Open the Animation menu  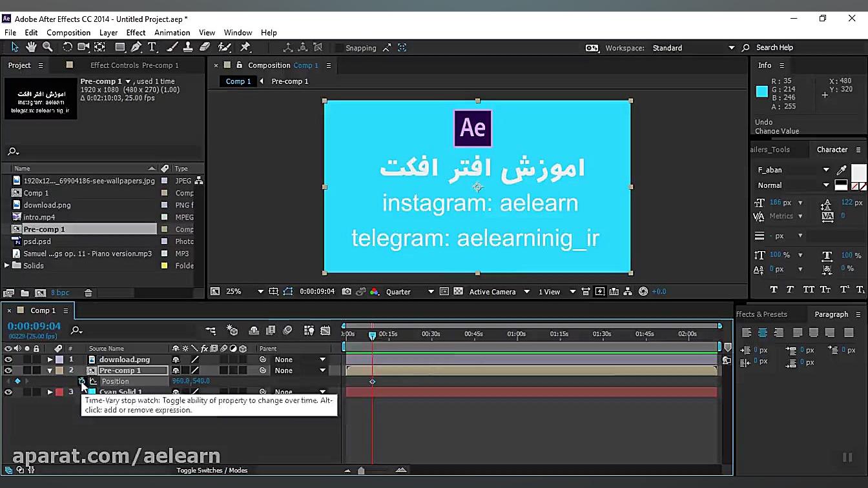tap(172, 32)
